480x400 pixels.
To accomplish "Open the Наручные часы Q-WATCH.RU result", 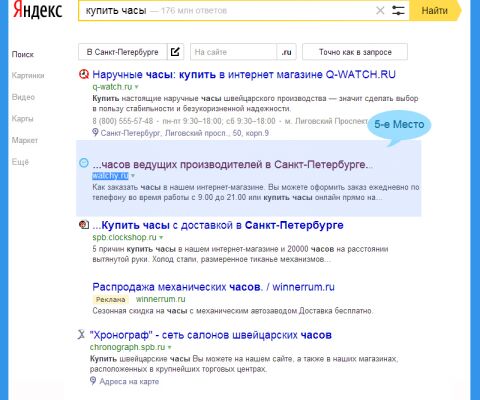I will [x=244, y=74].
